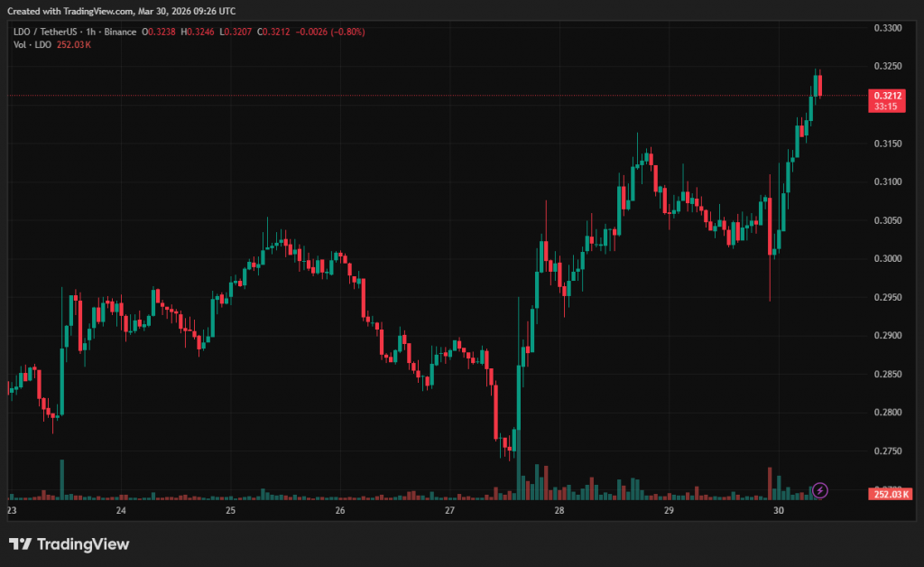924x567 pixels.
Task: Click the date label 28 on time axis
Action: point(559,510)
